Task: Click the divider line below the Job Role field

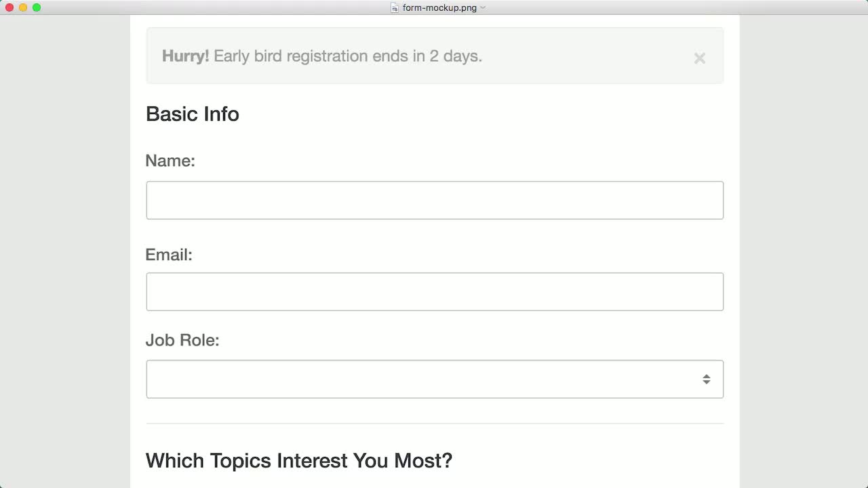Action: [434, 423]
